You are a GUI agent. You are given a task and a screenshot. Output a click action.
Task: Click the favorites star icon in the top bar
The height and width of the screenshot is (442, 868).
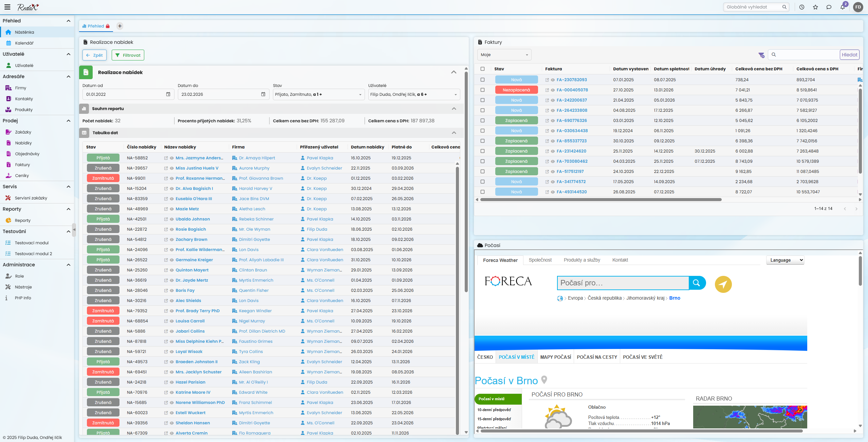point(815,7)
